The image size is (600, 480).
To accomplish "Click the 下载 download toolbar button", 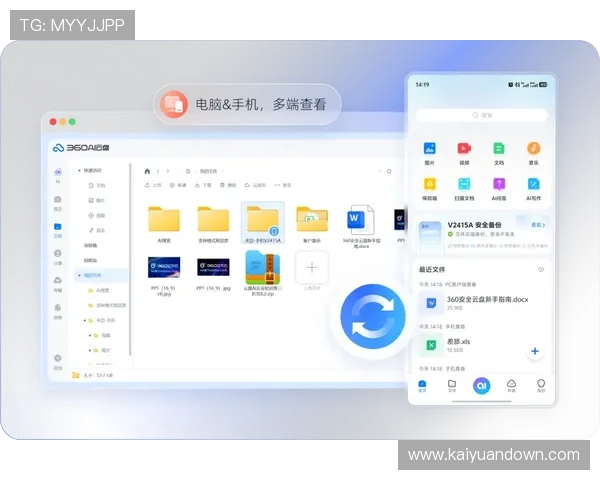I will (203, 185).
